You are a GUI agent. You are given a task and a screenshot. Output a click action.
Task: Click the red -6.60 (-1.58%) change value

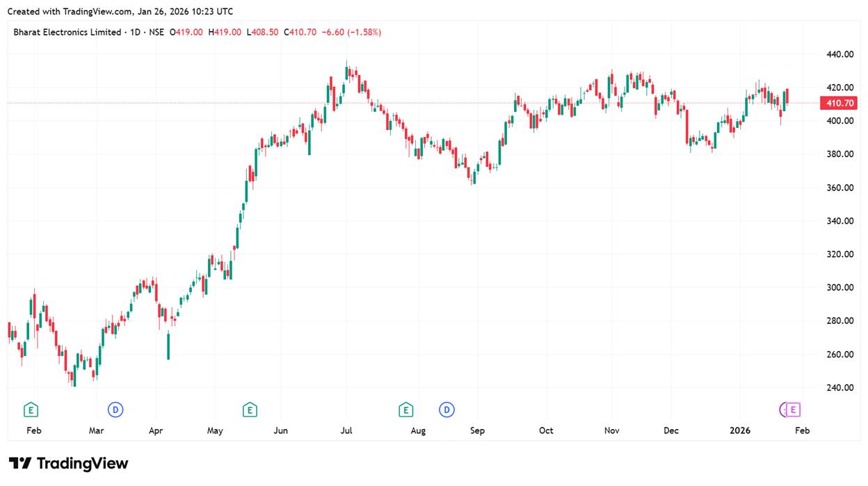[x=351, y=32]
